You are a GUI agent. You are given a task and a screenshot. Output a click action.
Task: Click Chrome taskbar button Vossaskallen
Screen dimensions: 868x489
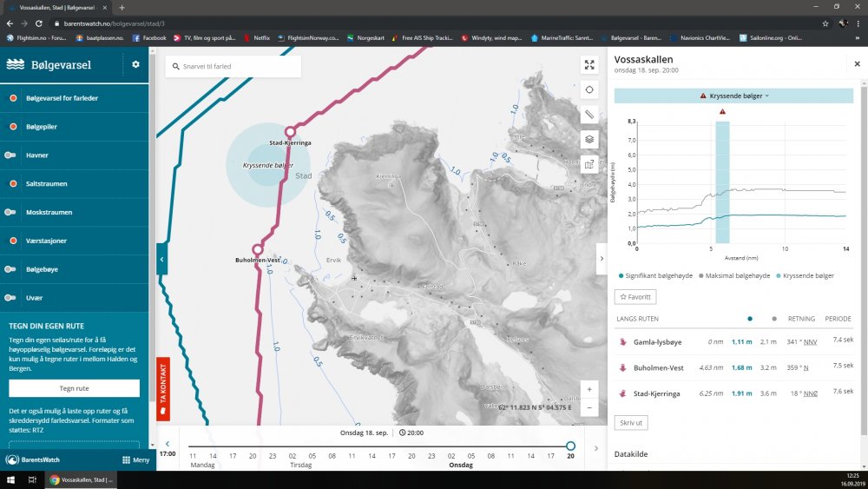(x=81, y=479)
